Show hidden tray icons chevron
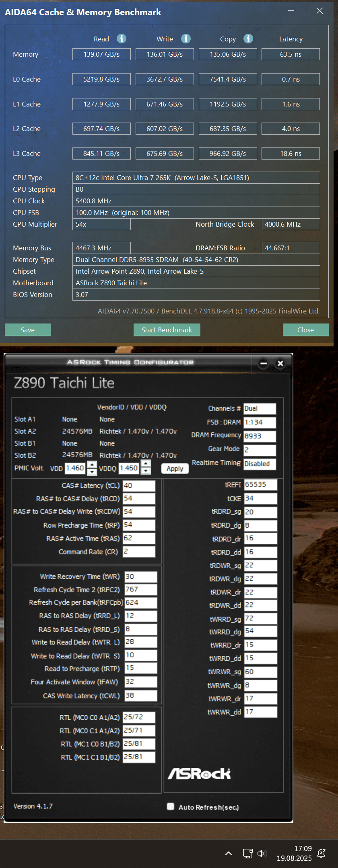The height and width of the screenshot is (868, 338). (x=229, y=853)
